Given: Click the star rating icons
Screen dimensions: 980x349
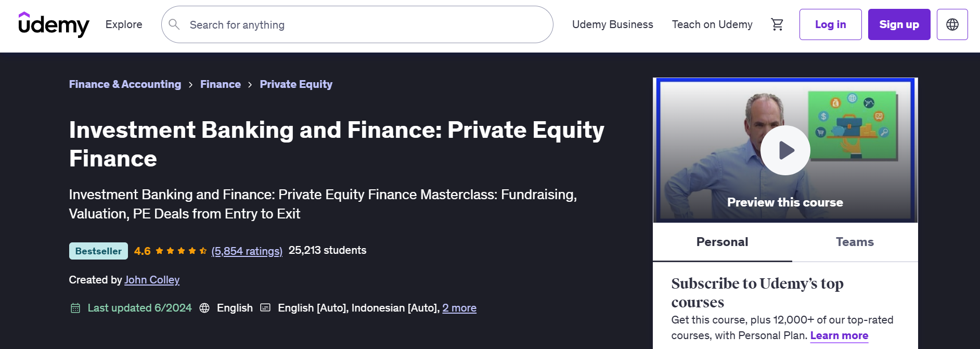Looking at the screenshot, I should point(180,251).
